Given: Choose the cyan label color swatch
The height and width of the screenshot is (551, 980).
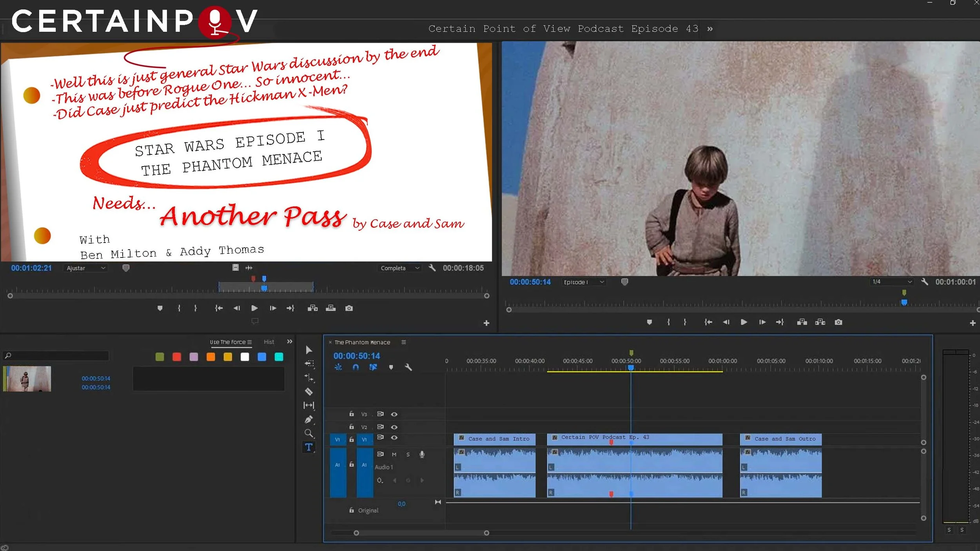Looking at the screenshot, I should [x=279, y=357].
